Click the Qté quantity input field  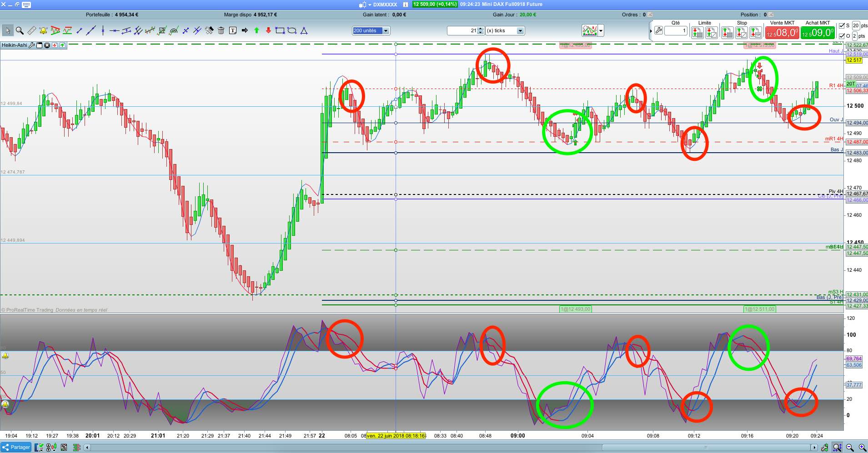pyautogui.click(x=675, y=31)
